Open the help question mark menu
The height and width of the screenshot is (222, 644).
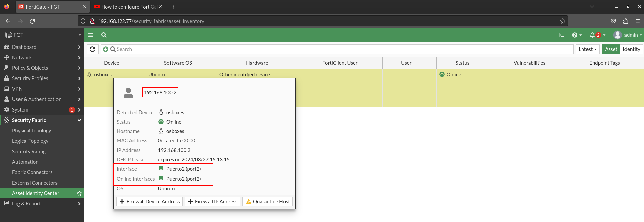pos(577,35)
